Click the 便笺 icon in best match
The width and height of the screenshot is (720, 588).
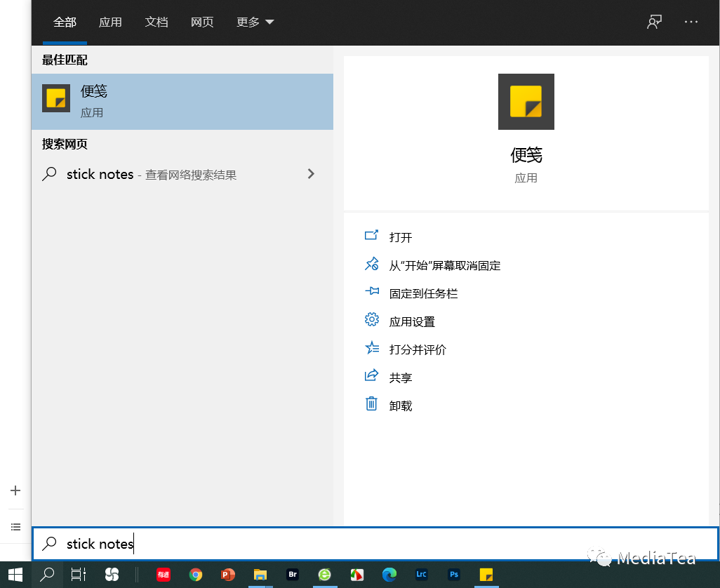56,98
